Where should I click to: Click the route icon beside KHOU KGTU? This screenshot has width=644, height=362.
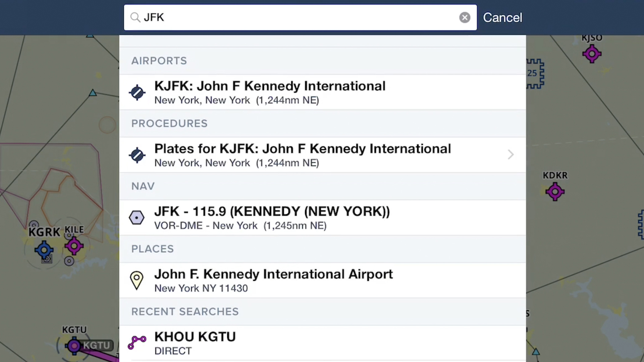pyautogui.click(x=137, y=343)
